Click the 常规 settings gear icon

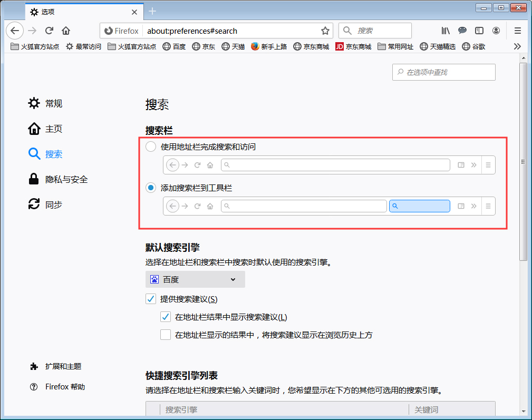tap(34, 103)
